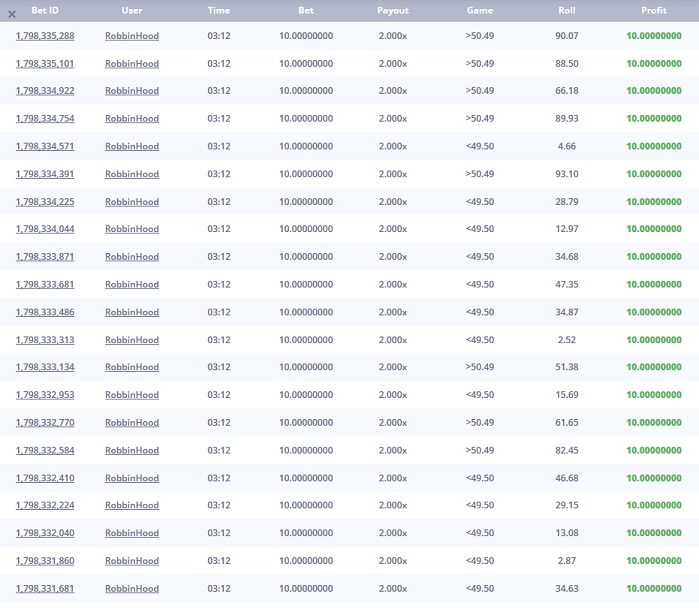Click RobbinHood user in row 1,798,332,584
Image resolution: width=699 pixels, height=609 pixels.
click(x=132, y=450)
